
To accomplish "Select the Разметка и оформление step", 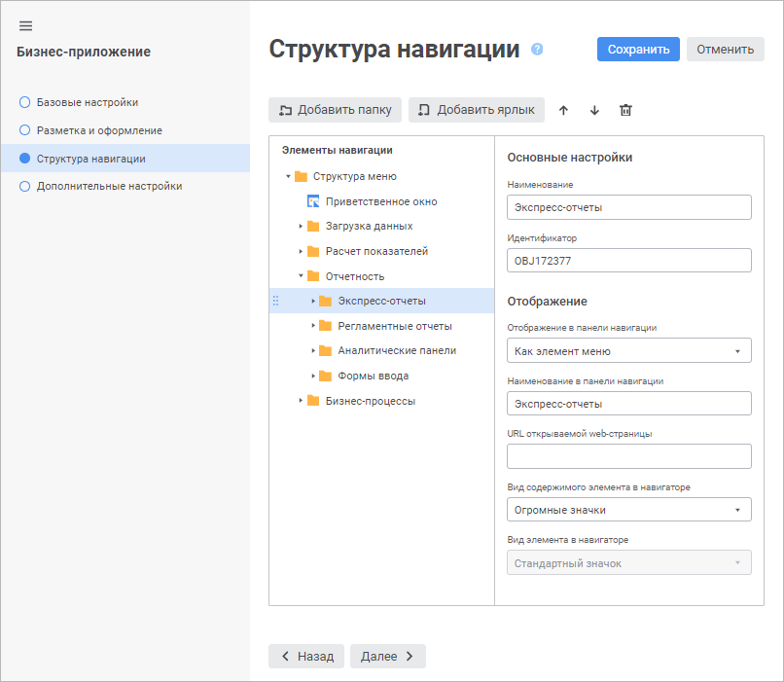I will [98, 130].
